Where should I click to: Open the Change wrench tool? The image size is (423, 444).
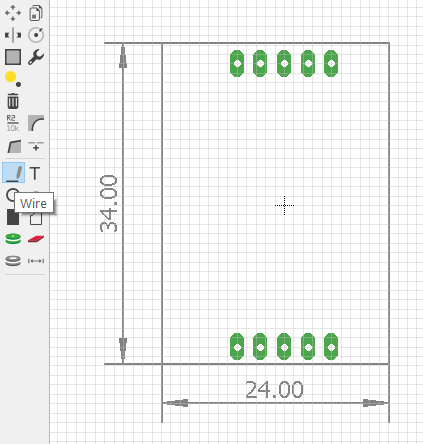click(36, 57)
